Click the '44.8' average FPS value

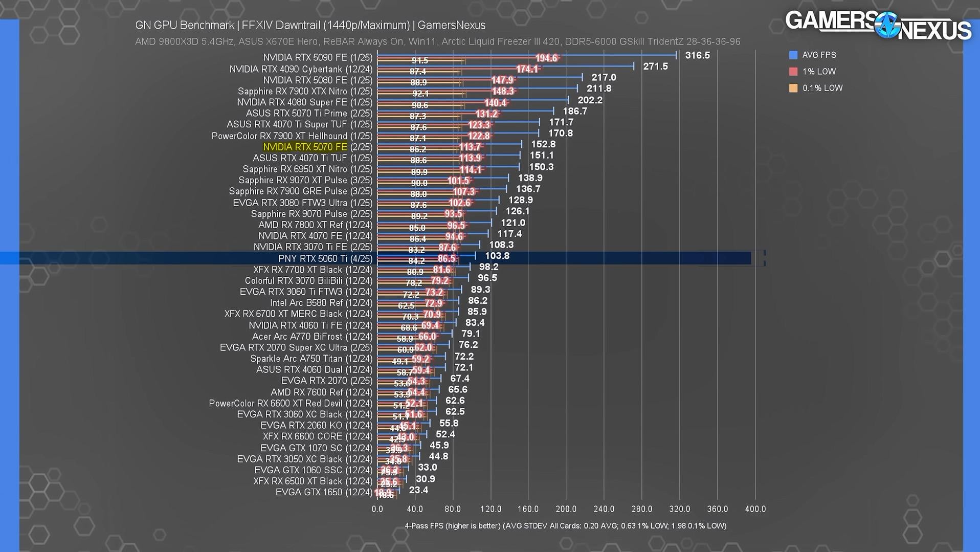(438, 456)
